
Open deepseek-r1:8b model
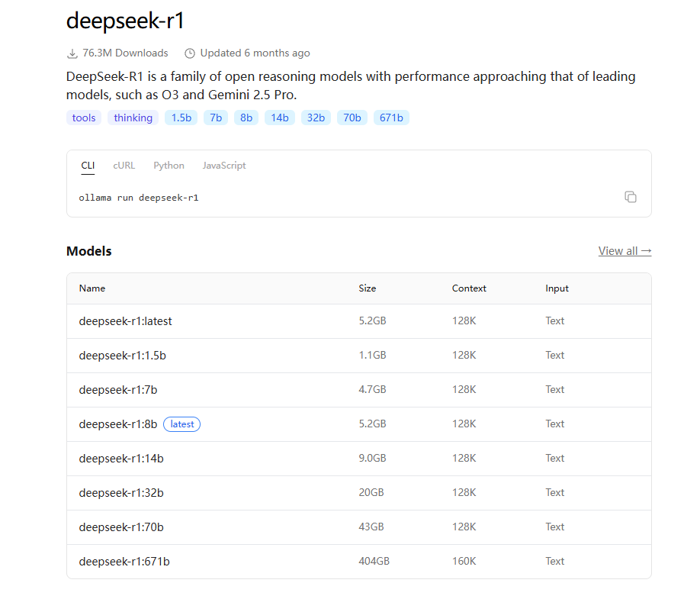coord(118,424)
